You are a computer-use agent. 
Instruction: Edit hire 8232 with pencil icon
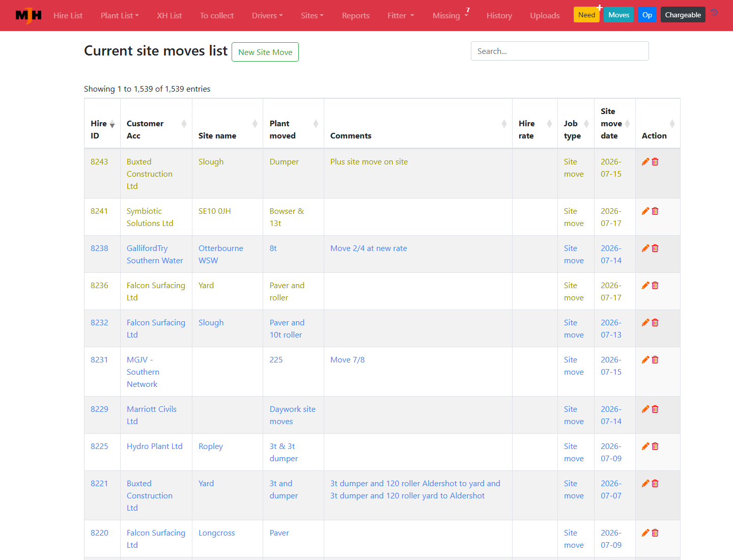click(x=645, y=322)
